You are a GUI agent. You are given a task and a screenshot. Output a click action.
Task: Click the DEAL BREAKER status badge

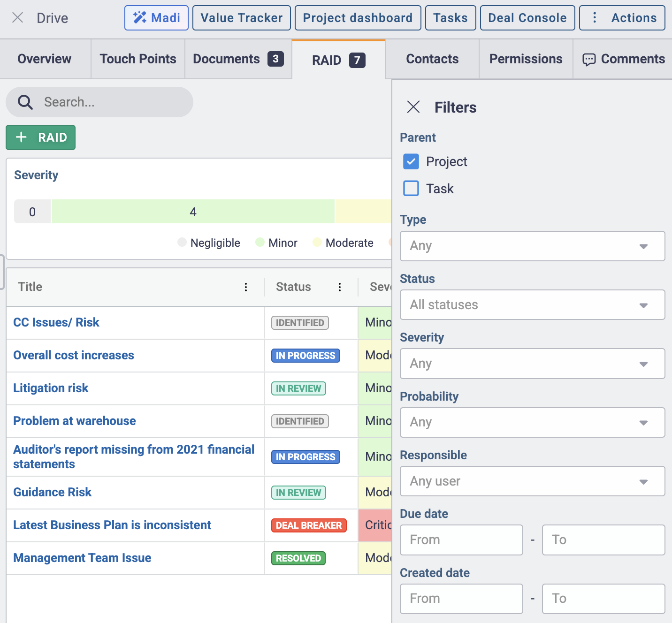pyautogui.click(x=309, y=525)
